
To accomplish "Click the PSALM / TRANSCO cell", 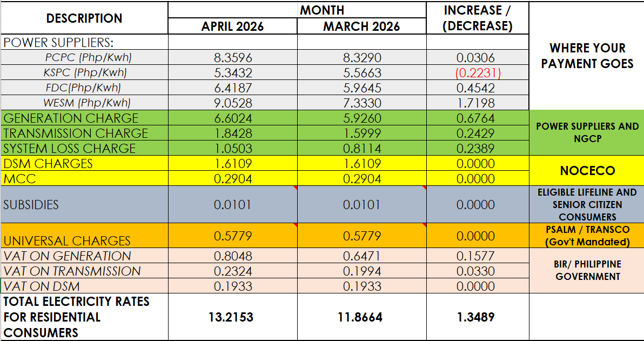I will tap(587, 236).
